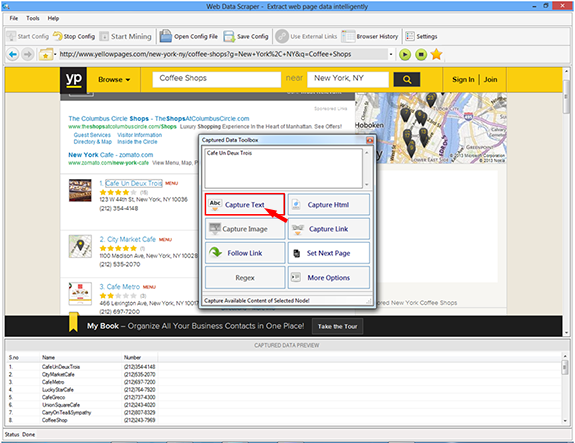Open Config File from the toolbar
This screenshot has width=575, height=443.
(188, 36)
